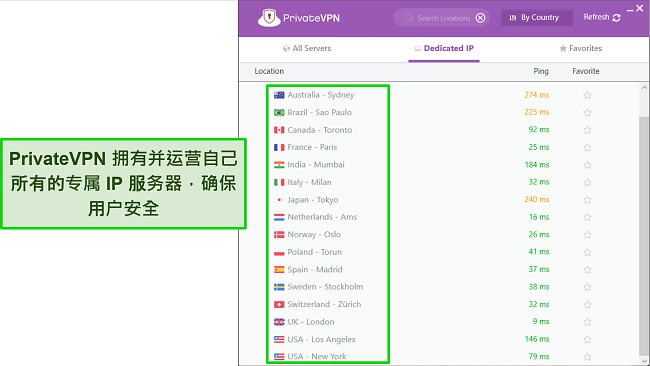Favorite the Norway - Oslo star
The height and width of the screenshot is (366, 650).
point(587,235)
